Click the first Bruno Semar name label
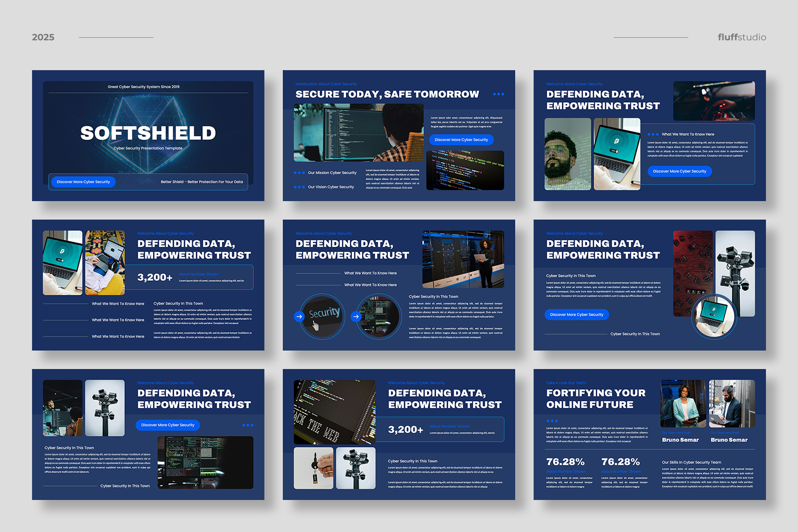The height and width of the screenshot is (532, 798). (680, 440)
